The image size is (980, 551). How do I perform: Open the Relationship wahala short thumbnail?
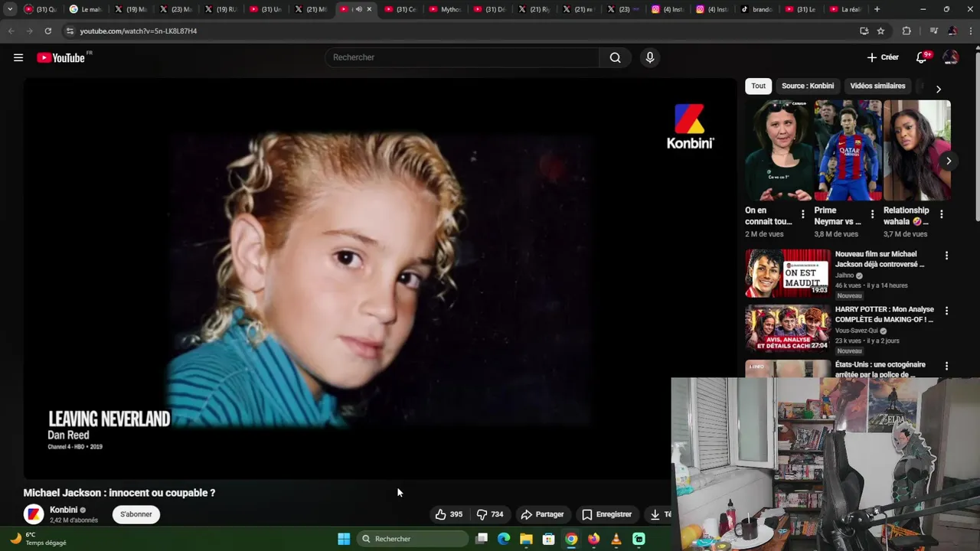916,150
